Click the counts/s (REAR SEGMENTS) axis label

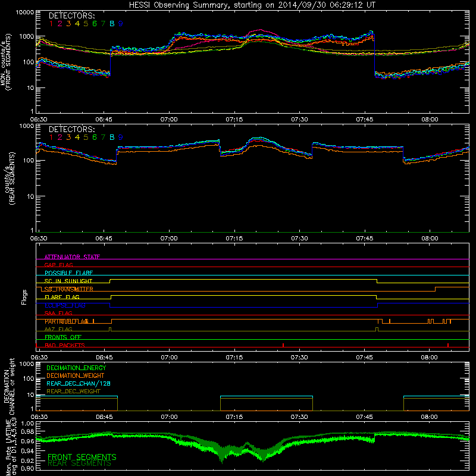pos(10,178)
